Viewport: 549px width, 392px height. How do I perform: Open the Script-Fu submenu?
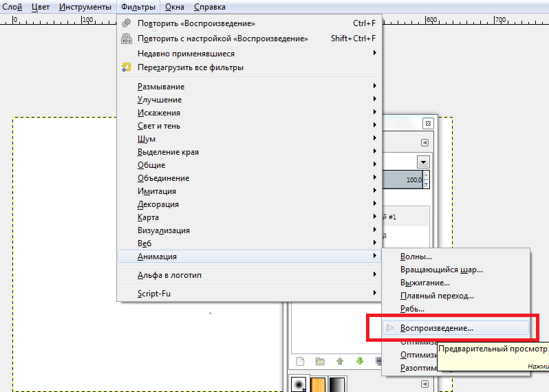coord(249,294)
